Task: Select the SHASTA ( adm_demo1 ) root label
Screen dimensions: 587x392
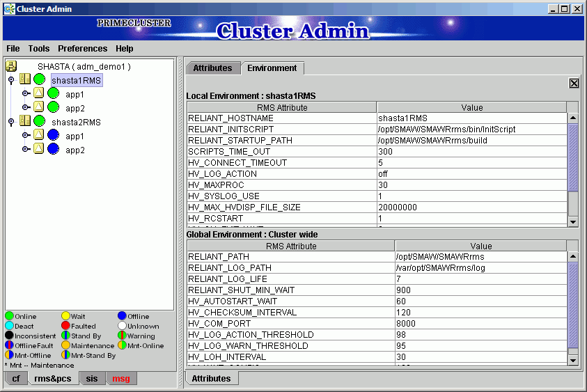Action: (x=84, y=67)
